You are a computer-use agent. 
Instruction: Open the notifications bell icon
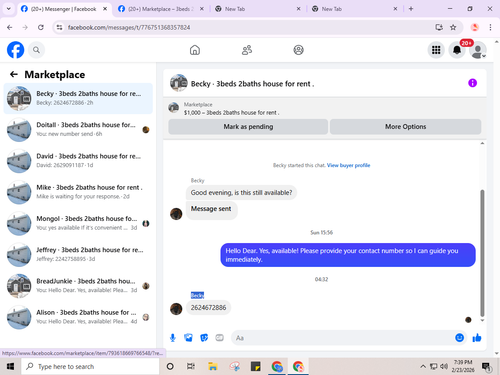tap(457, 50)
